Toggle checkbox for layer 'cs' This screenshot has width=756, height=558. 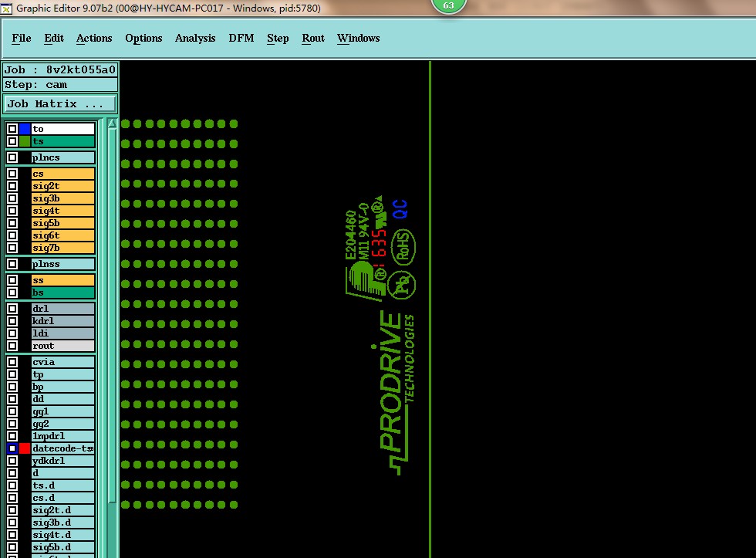(12, 174)
